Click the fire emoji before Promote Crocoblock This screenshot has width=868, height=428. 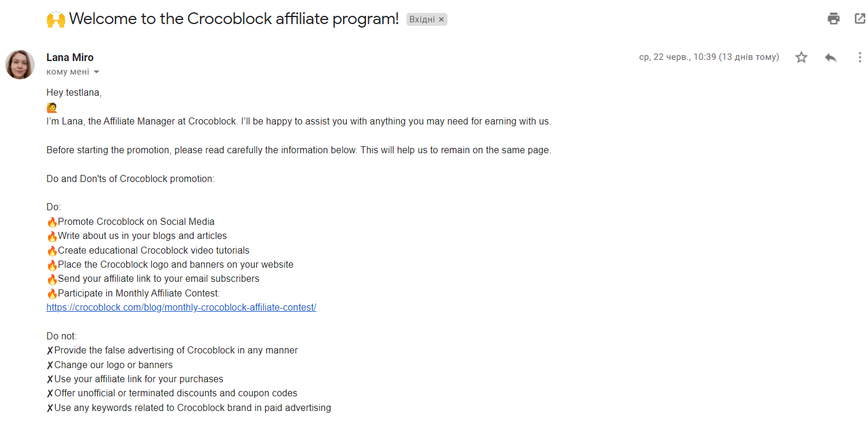coord(52,222)
